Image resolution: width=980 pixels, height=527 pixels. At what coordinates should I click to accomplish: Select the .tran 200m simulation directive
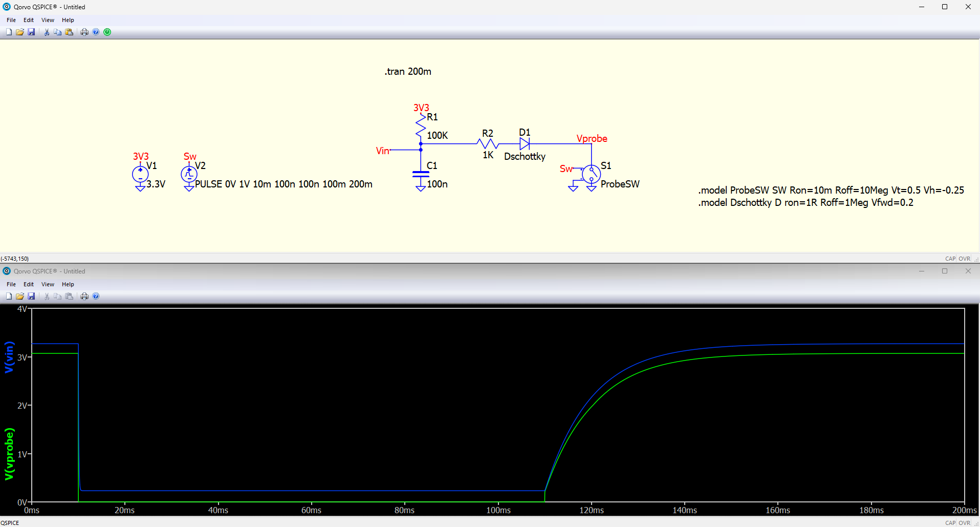click(x=408, y=72)
